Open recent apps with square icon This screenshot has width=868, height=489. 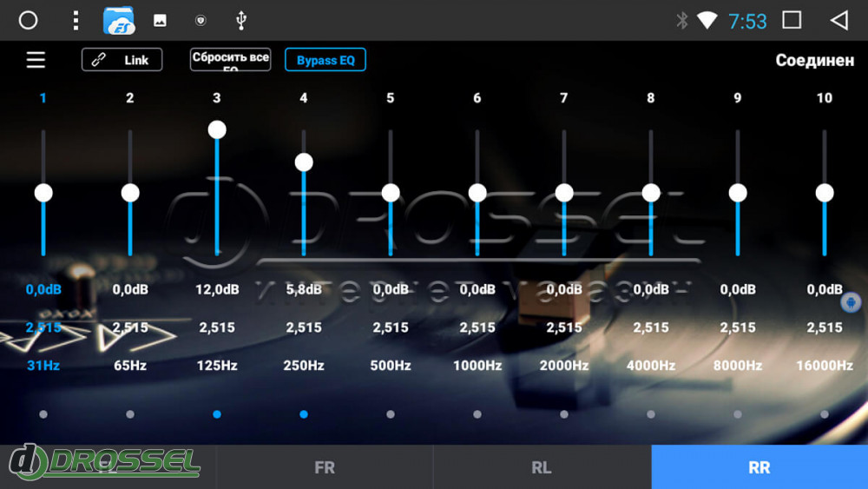coord(792,20)
